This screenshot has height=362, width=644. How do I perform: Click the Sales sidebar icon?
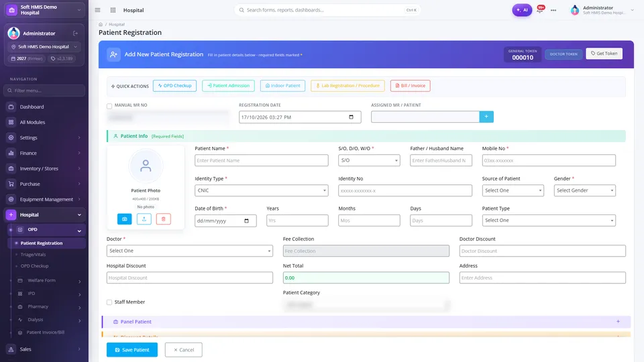point(11,349)
